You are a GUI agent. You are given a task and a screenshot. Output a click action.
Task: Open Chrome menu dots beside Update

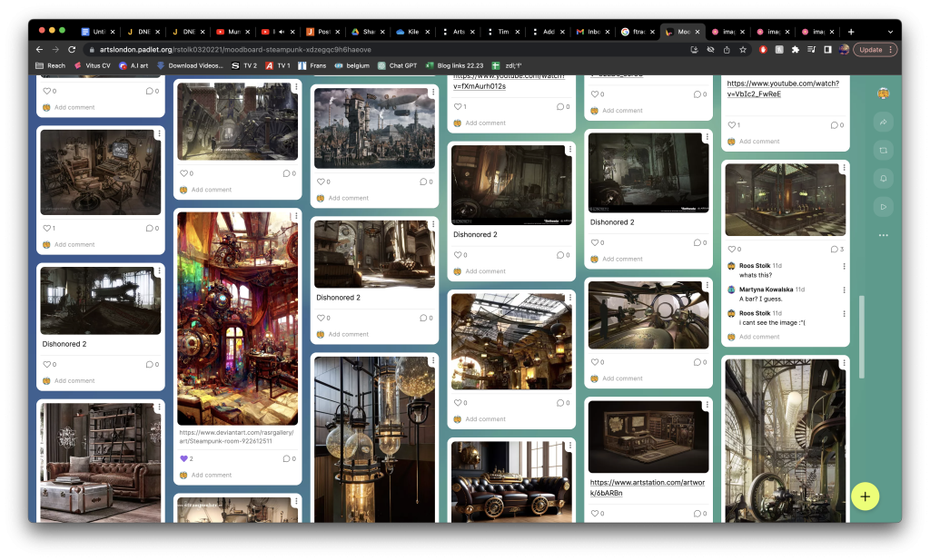click(890, 50)
